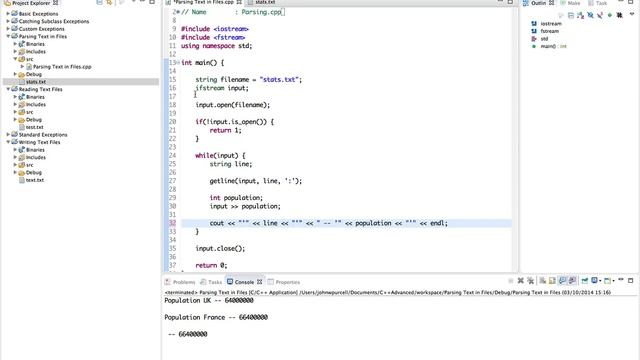Click '#include <fstream>' line in editor
The width and height of the screenshot is (640, 360).
[x=213, y=38]
